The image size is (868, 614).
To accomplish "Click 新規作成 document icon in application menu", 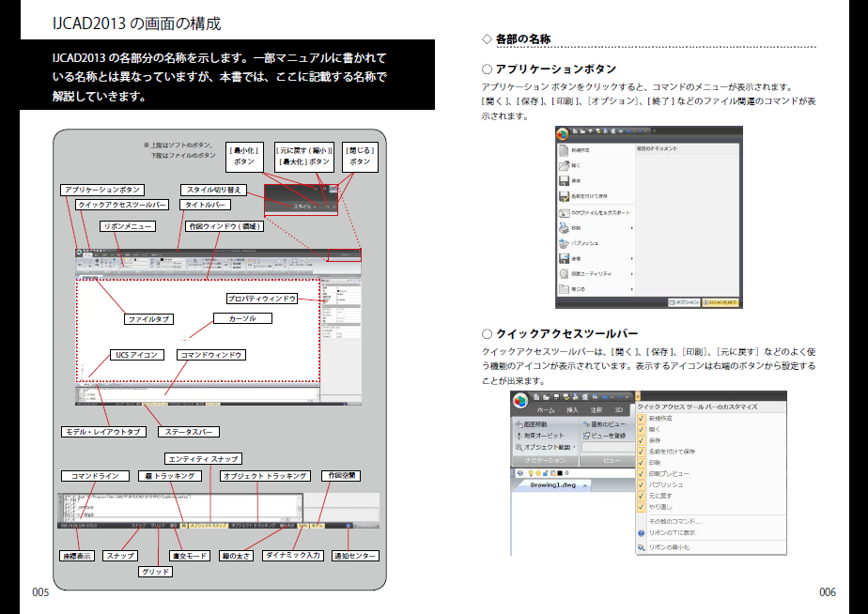I will 564,150.
